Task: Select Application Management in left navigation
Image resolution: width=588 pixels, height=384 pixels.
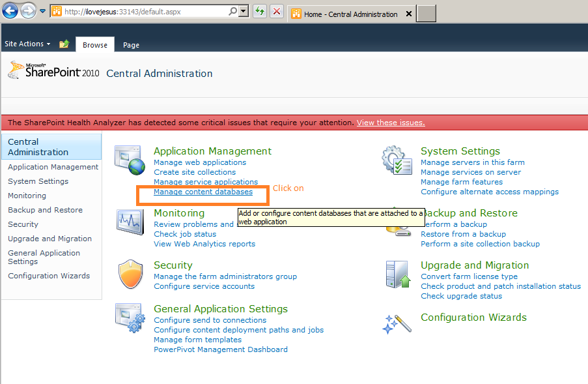Action: (53, 167)
